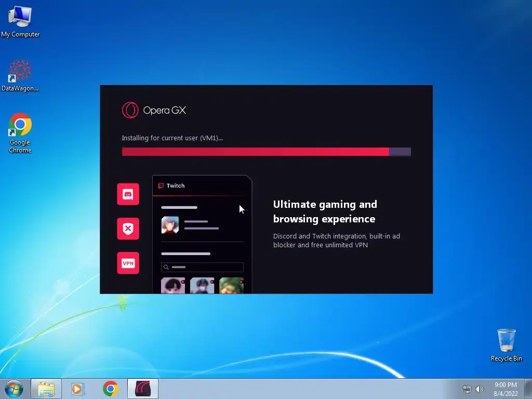
Task: Launch Google Chrome from the desktop
Action: [20, 132]
